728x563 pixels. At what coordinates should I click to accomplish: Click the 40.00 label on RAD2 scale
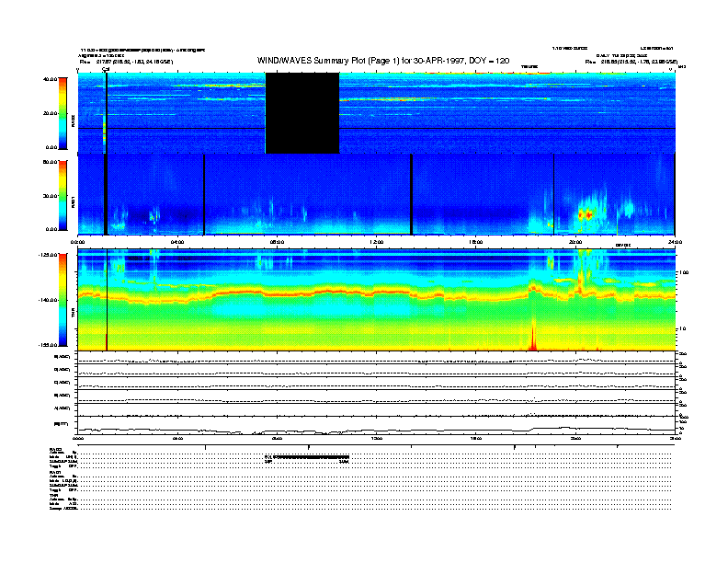tap(50, 79)
